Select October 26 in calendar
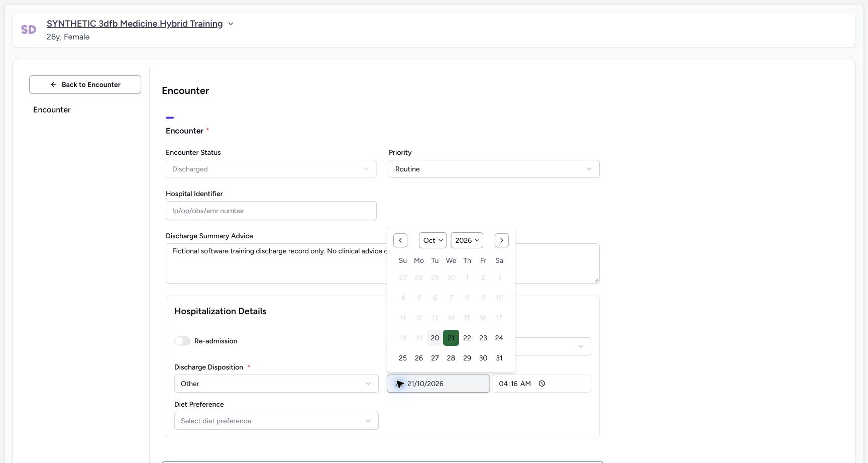Image resolution: width=868 pixels, height=463 pixels. pos(419,358)
